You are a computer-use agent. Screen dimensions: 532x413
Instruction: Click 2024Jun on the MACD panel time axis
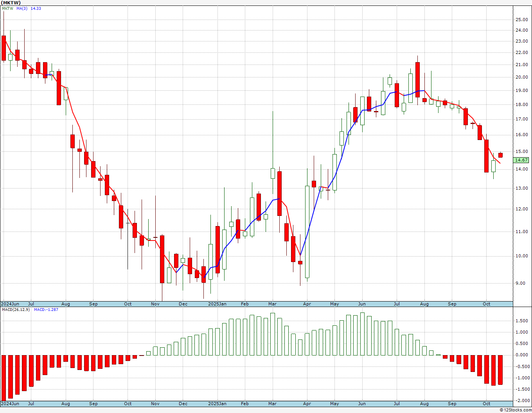(10, 404)
